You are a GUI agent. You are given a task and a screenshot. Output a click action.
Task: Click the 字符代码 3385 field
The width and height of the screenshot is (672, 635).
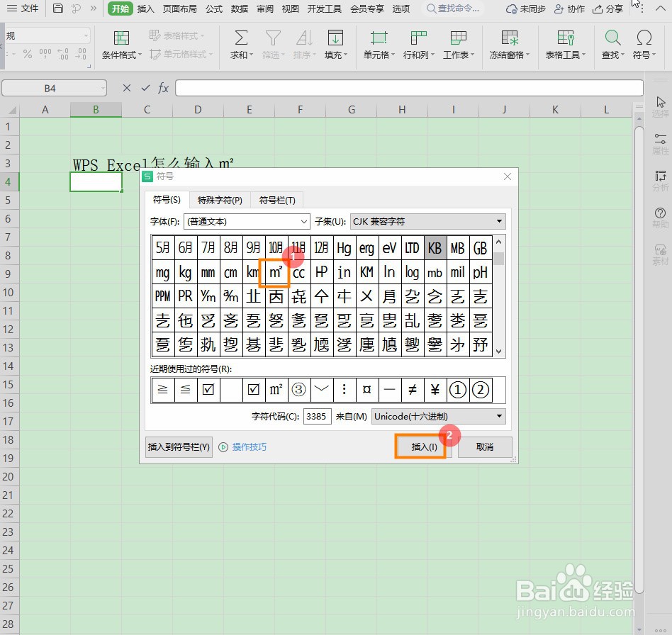tap(317, 416)
